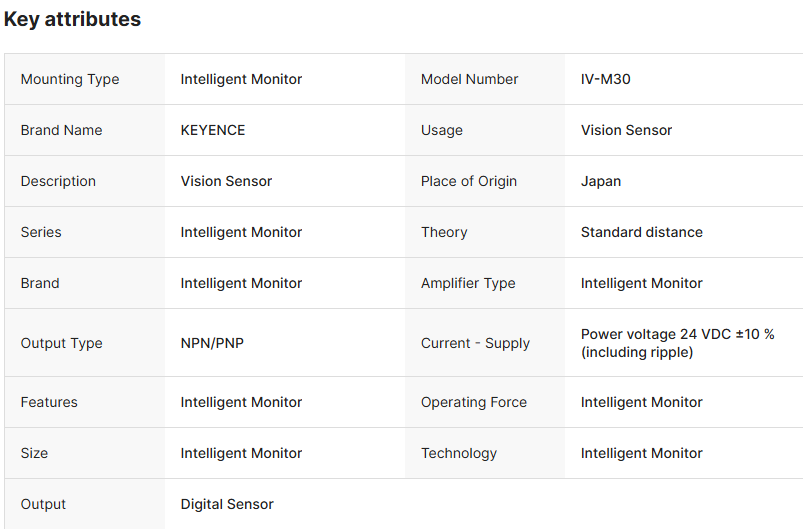Select the "KEYENCE" brand name value
The image size is (803, 529).
[x=212, y=130]
